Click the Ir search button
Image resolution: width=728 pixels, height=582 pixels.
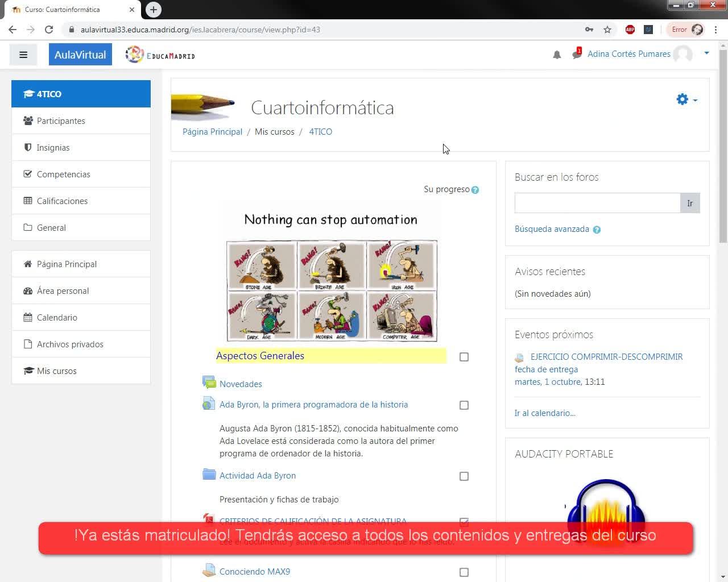point(690,203)
